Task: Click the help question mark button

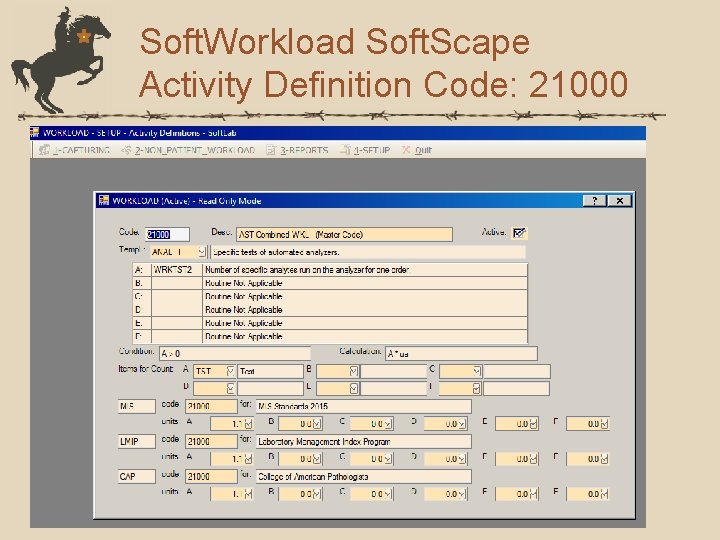Action: 595,201
